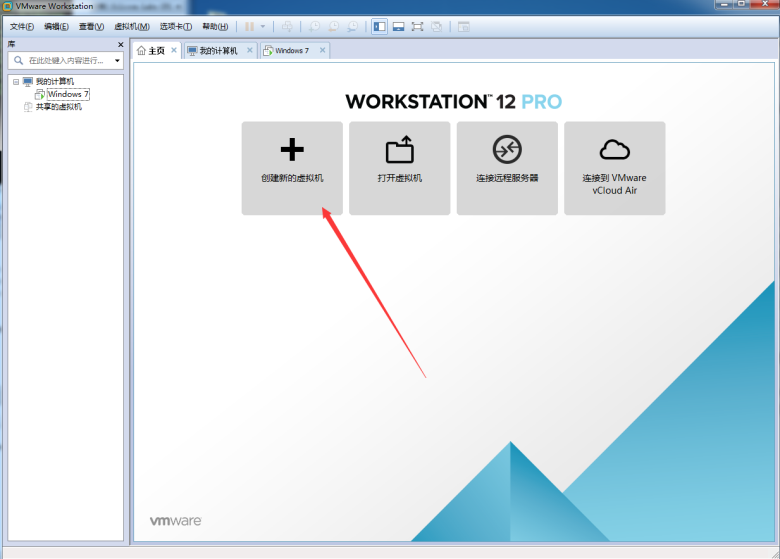Select 共享的虚拟机 in the library tree
This screenshot has height=559, width=780.
click(59, 107)
